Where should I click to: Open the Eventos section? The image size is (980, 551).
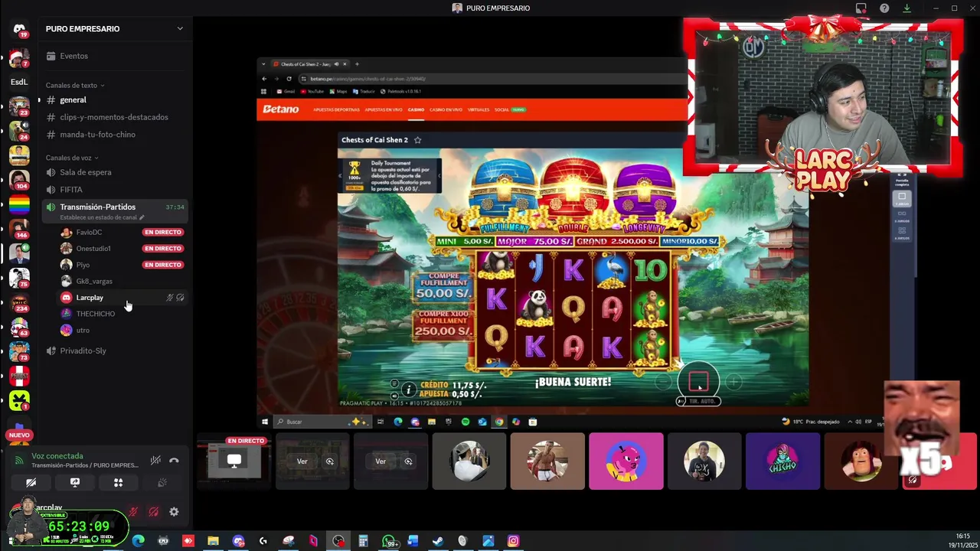(74, 56)
